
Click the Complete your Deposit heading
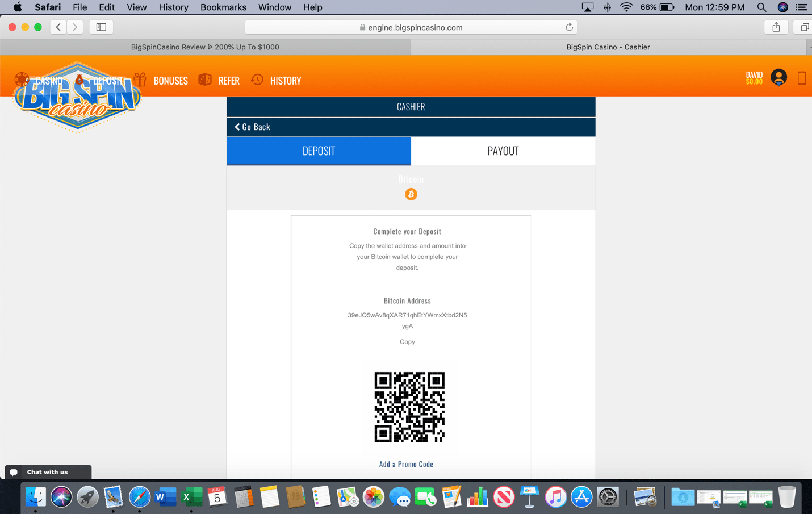(407, 231)
